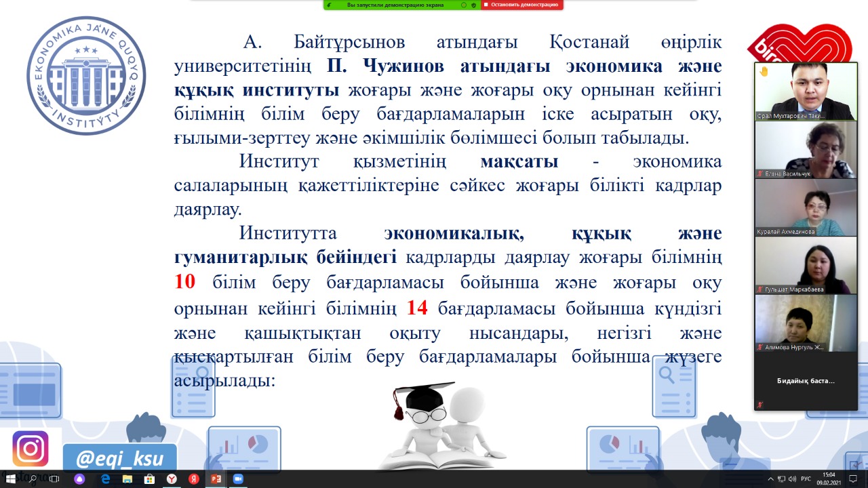Screen dimensions: 868x488
Task: Click muted mic icon on Бидайық tile
Action: click(760, 405)
